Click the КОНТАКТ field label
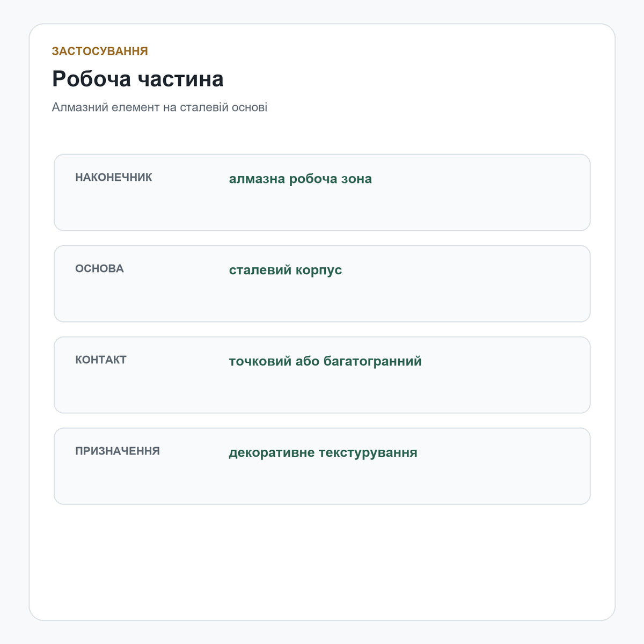This screenshot has width=644, height=644. (x=101, y=360)
